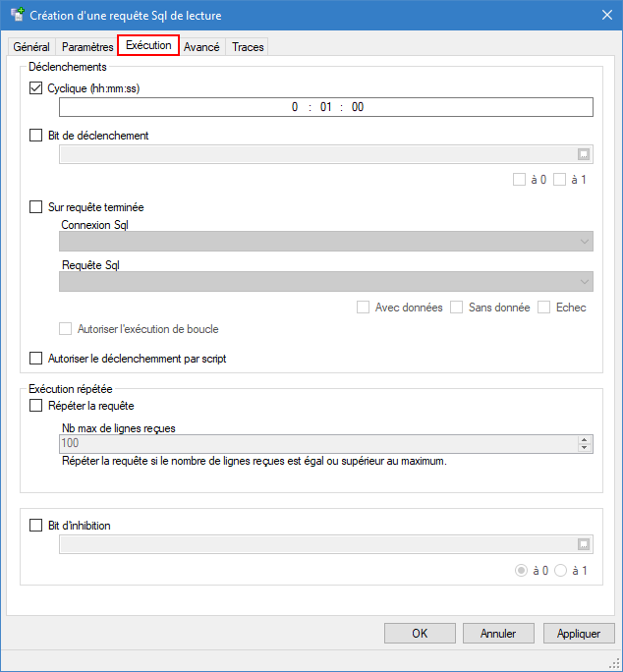Click the Annuler button
623x672 pixels.
click(497, 634)
